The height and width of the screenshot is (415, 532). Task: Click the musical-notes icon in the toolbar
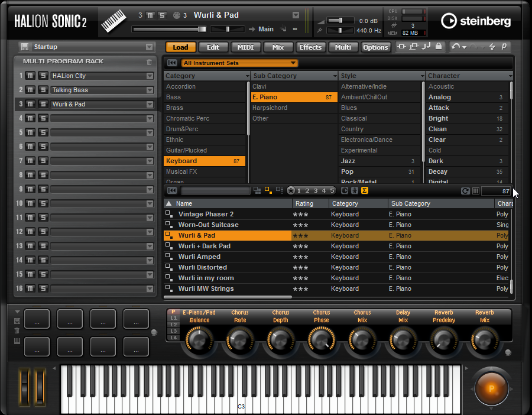pyautogui.click(x=426, y=47)
